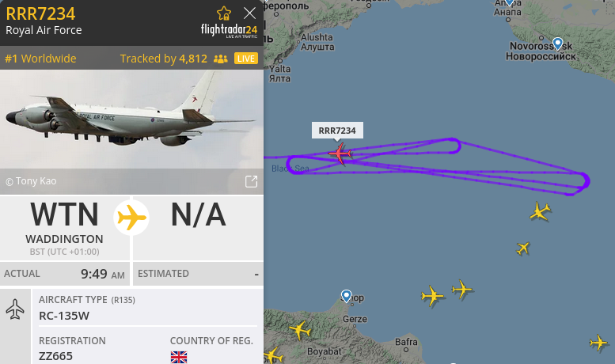Screen dimensions: 615x364
Task: Open the #1 Worldwide ranking link
Action: (41, 59)
